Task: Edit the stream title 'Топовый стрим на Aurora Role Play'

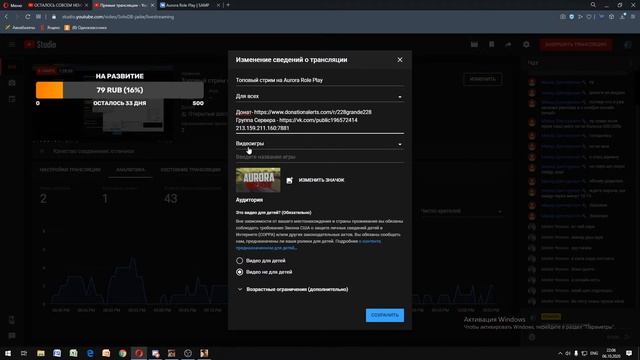Action: [320, 80]
